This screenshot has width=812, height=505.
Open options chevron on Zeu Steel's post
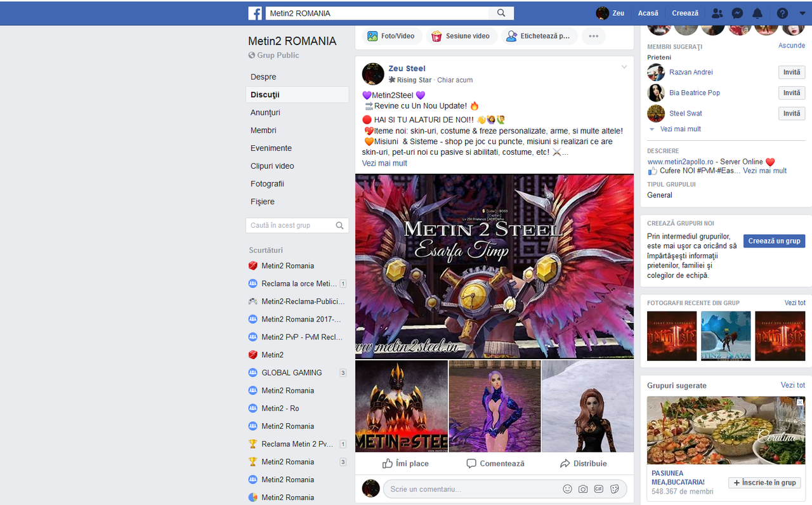pyautogui.click(x=624, y=66)
